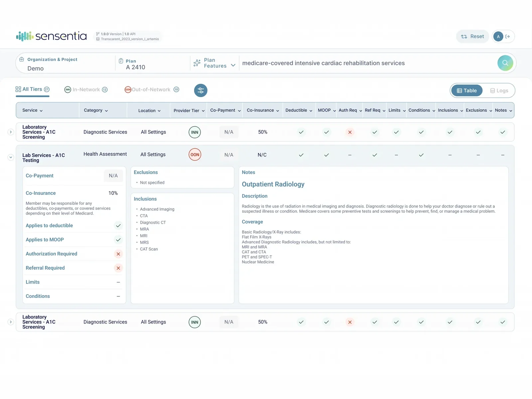Screen dimensions: 532x399
Task: Click the version branch icon
Action: click(x=98, y=34)
